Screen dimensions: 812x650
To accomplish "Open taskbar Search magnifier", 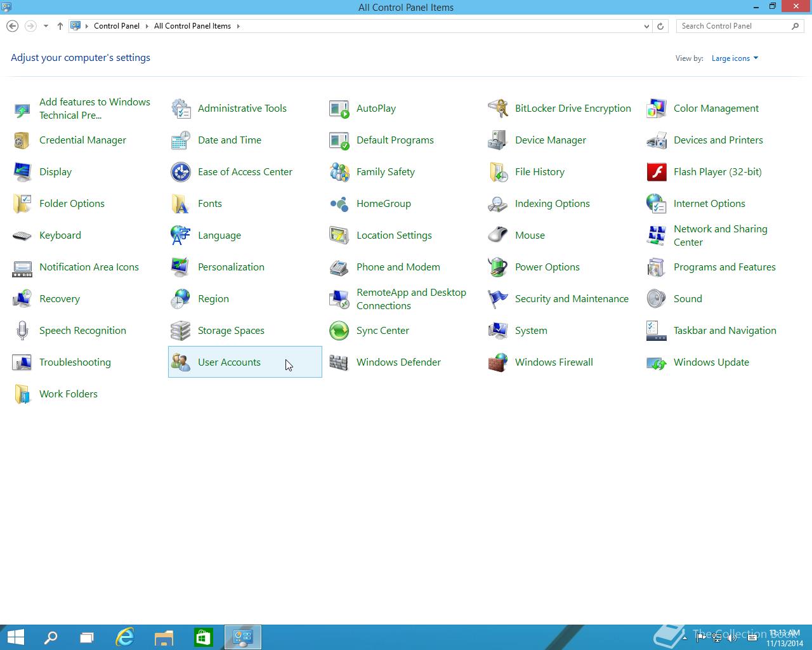I will point(50,637).
